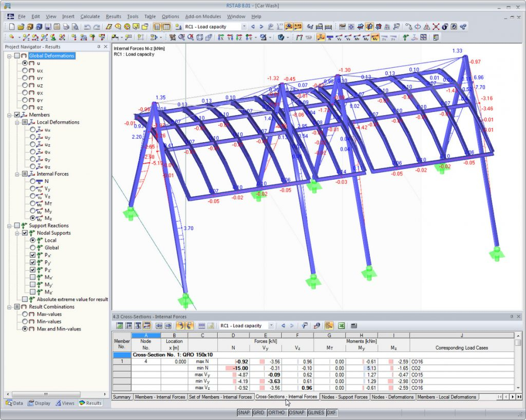
Task: Open the Add-on Modules menu
Action: [202, 16]
